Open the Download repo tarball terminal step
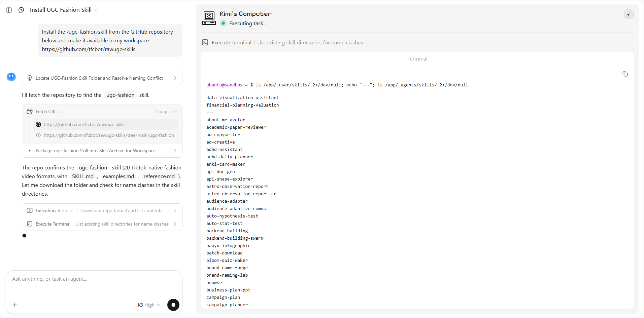Viewport: 644px width, 318px height. tap(102, 210)
